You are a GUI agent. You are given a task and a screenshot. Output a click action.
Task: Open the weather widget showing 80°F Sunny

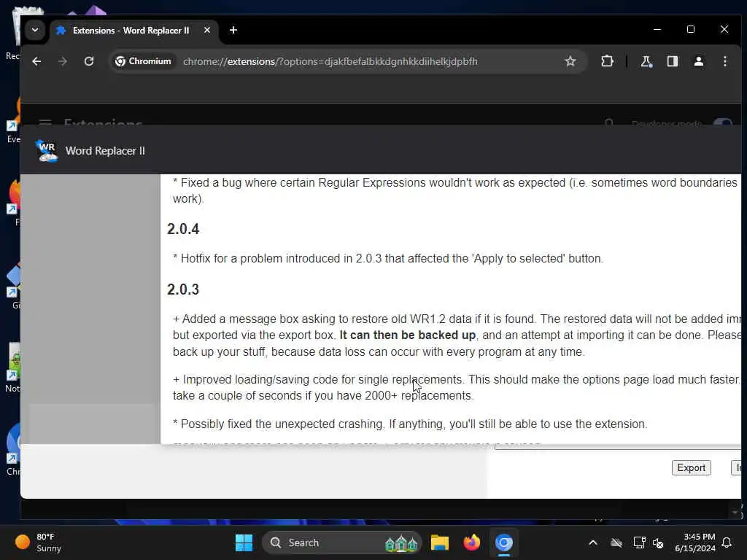[39, 542]
